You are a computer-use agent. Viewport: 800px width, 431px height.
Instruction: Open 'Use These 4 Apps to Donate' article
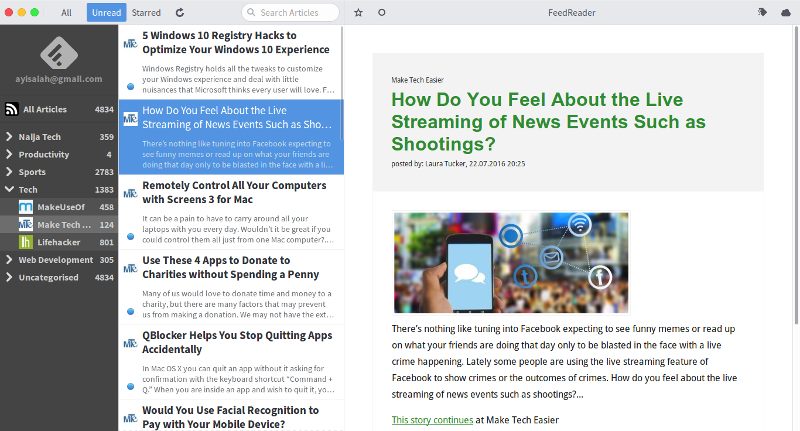231,287
